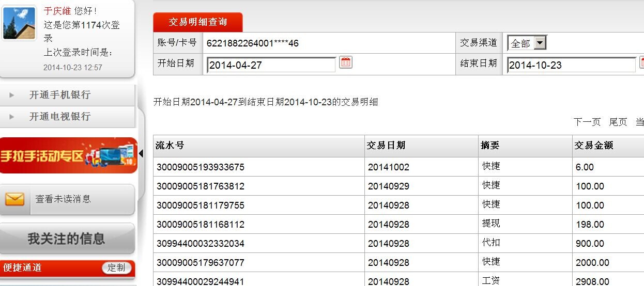Viewport: 644px width, 286px height.
Task: Click the amount 2000.00
Action: (592, 263)
